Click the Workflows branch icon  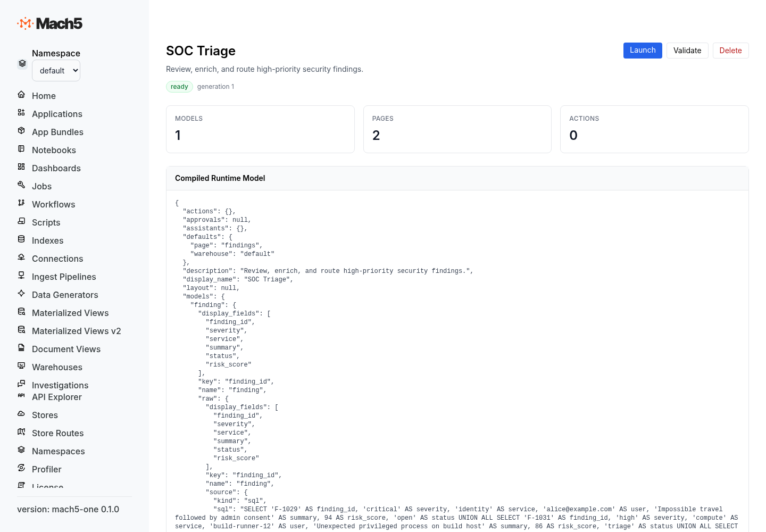[x=21, y=203]
